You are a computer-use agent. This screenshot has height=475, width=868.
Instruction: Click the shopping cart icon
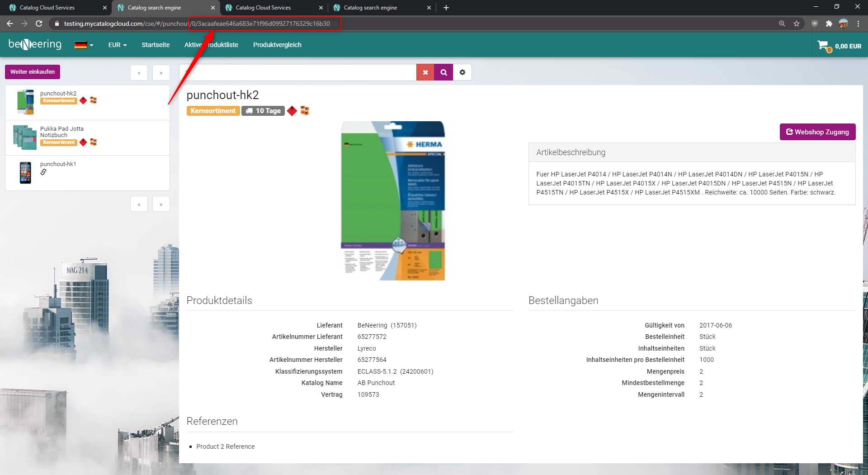(823, 46)
